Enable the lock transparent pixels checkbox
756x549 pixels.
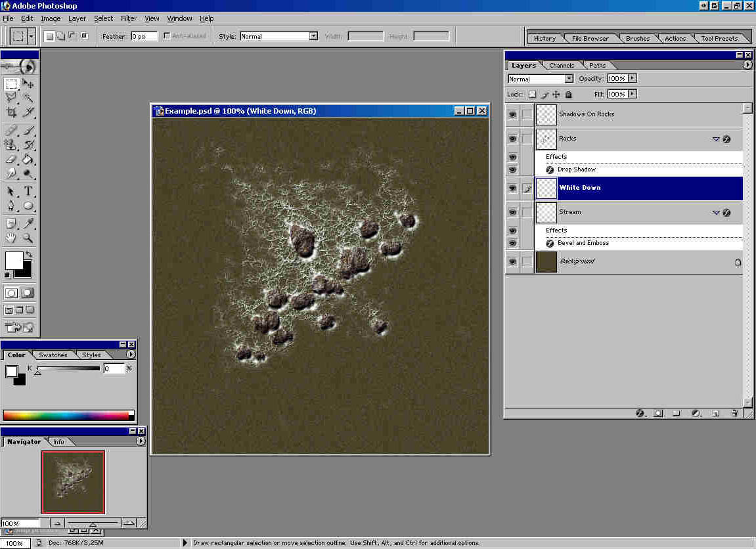coord(532,95)
